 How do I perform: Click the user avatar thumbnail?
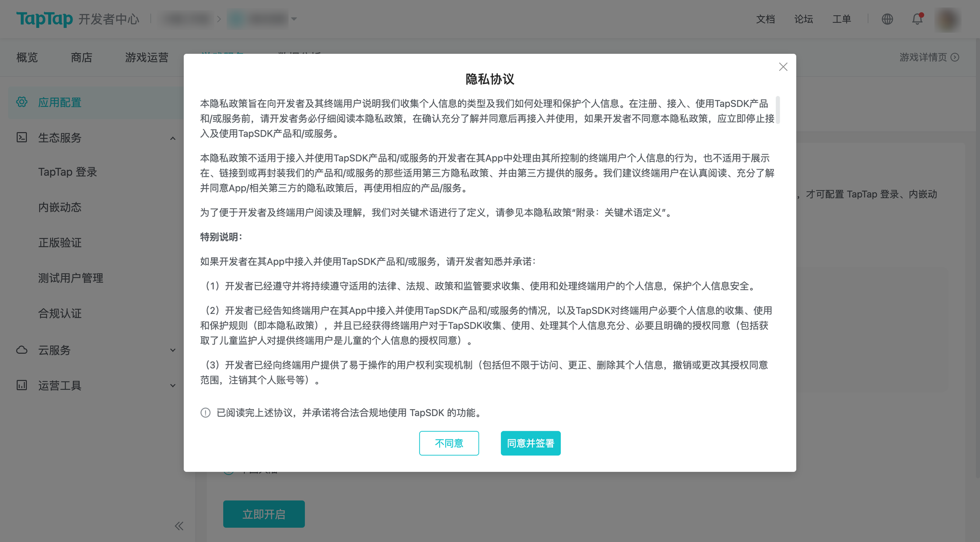click(x=948, y=19)
